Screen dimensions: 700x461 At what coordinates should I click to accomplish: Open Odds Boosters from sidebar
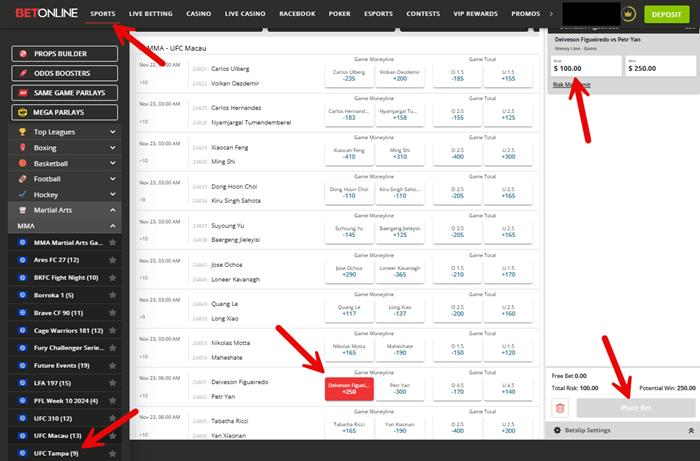coord(65,74)
